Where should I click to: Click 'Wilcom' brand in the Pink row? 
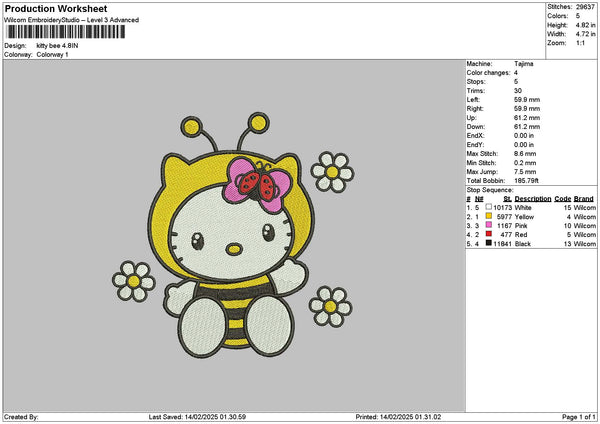[585, 226]
